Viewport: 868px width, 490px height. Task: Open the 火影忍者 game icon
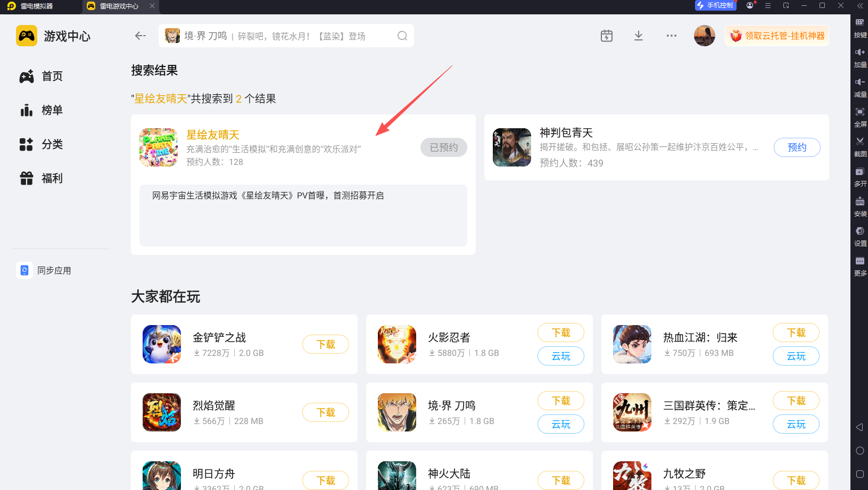click(x=397, y=344)
